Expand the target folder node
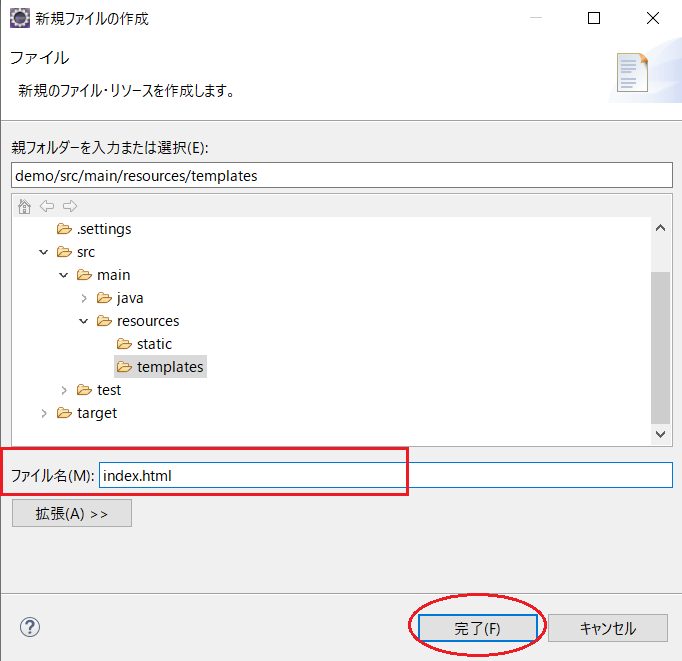This screenshot has height=661, width=682. point(44,414)
